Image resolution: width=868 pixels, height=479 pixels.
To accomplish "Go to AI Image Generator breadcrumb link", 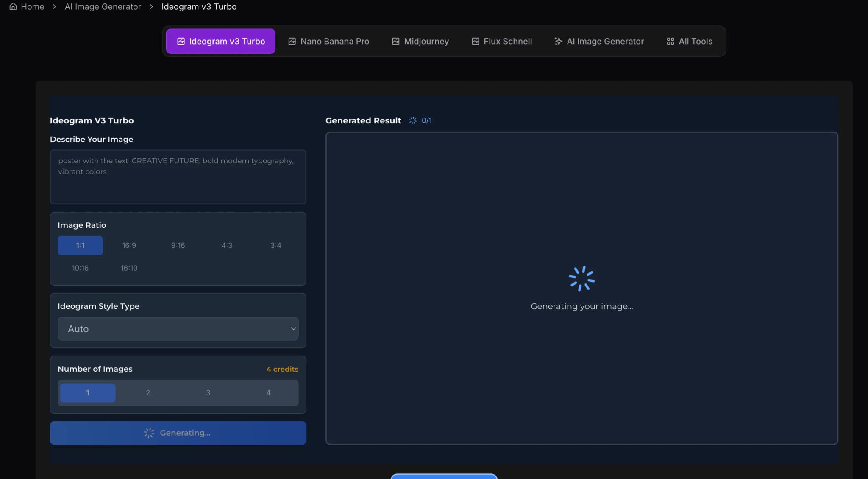I will 103,7.
